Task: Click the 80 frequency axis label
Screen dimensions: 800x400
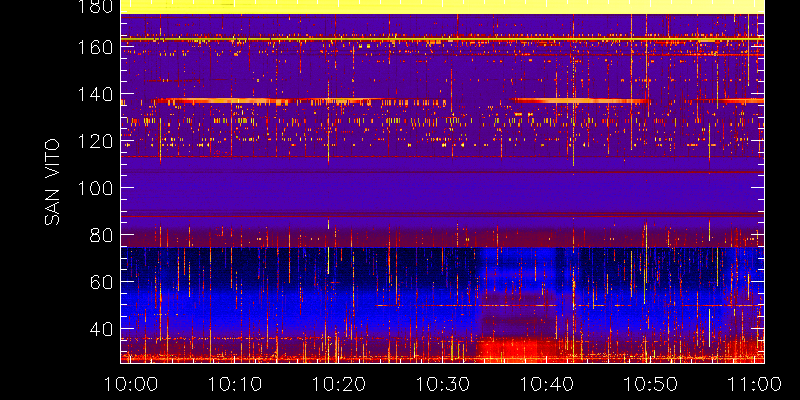Action: (102, 235)
